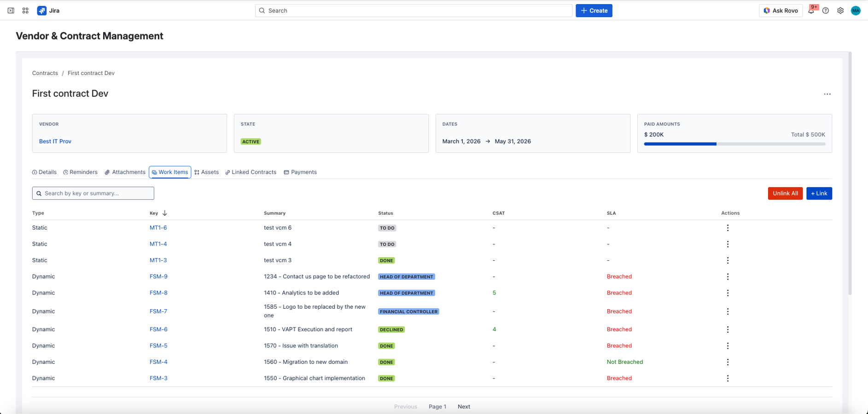Click the sidebar toggle icon top-left

tap(11, 10)
